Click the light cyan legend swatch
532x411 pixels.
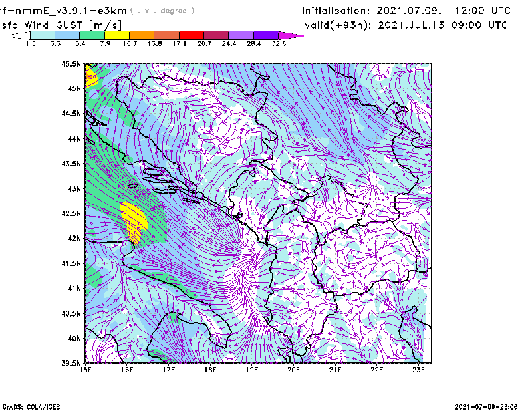pos(43,35)
